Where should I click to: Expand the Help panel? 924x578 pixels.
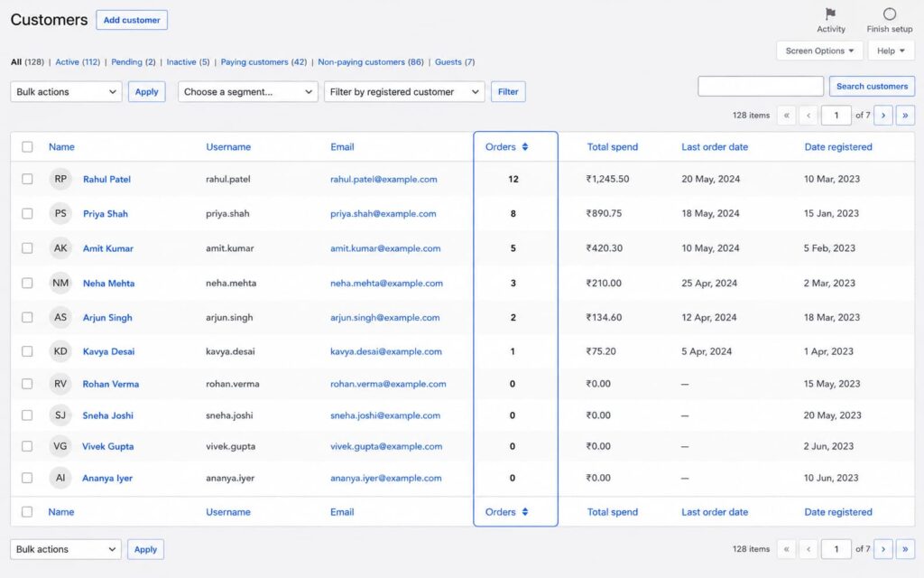(891, 51)
